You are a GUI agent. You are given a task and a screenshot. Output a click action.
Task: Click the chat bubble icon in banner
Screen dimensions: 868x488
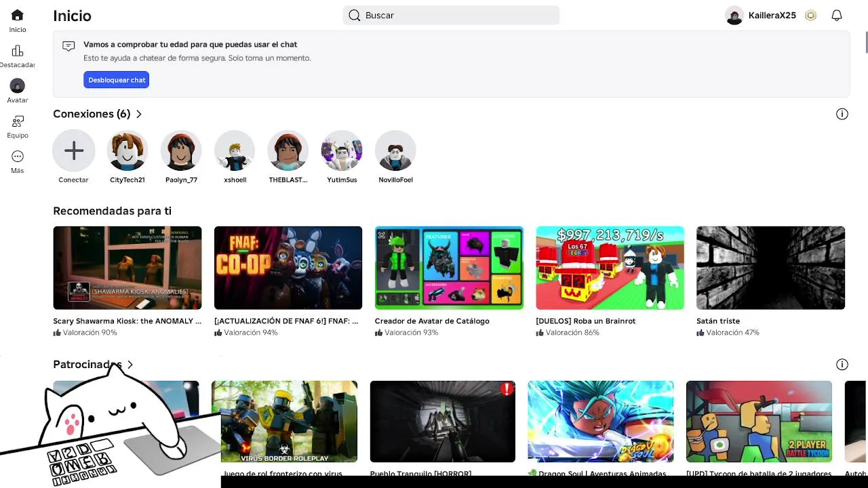(68, 46)
